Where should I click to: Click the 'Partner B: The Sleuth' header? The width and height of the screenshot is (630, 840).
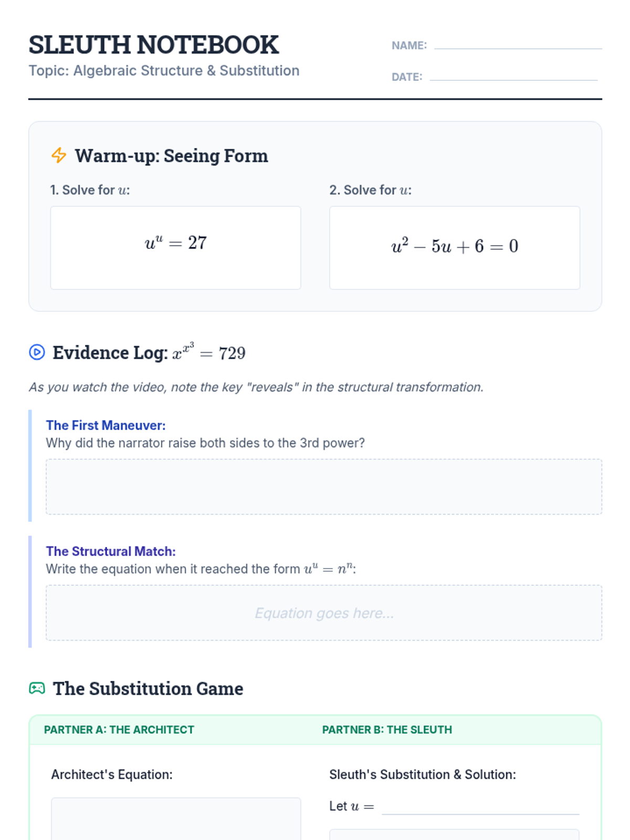pyautogui.click(x=387, y=730)
